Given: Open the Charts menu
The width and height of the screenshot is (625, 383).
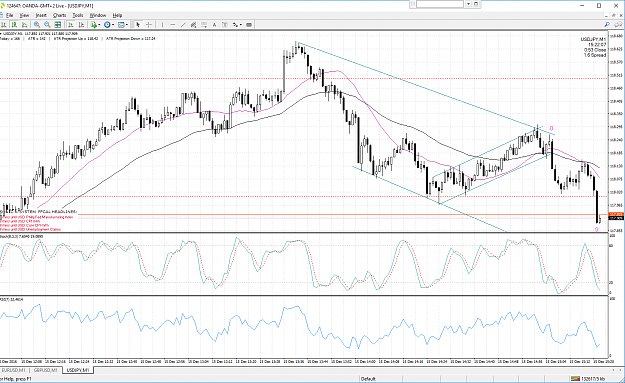Looking at the screenshot, I should (59, 15).
